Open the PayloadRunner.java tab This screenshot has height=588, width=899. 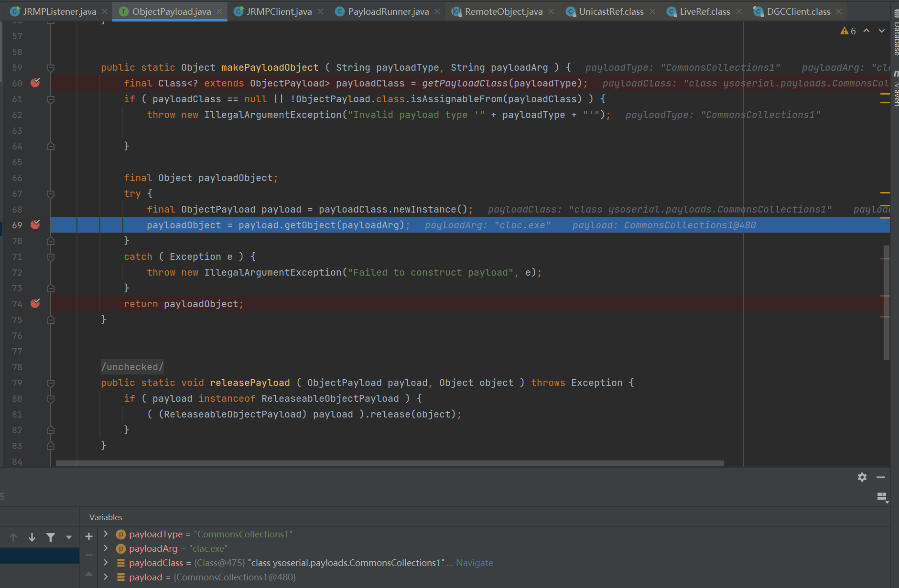388,11
